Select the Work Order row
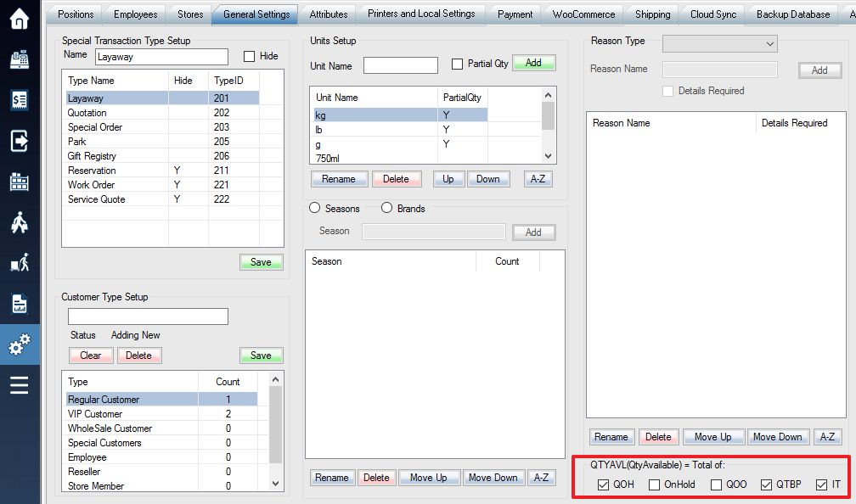This screenshot has width=856, height=504. pyautogui.click(x=163, y=185)
